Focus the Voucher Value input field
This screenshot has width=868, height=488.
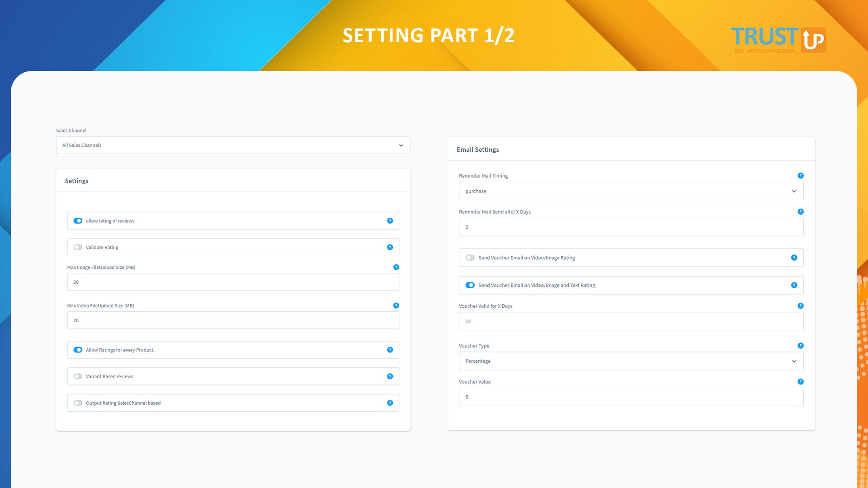pos(631,397)
